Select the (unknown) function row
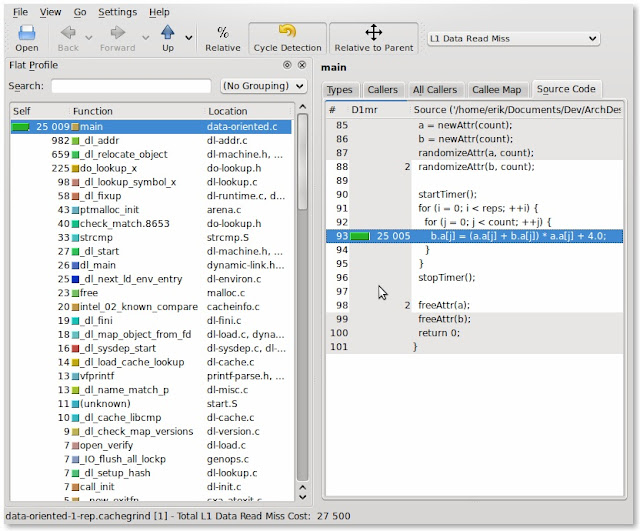 point(151,404)
